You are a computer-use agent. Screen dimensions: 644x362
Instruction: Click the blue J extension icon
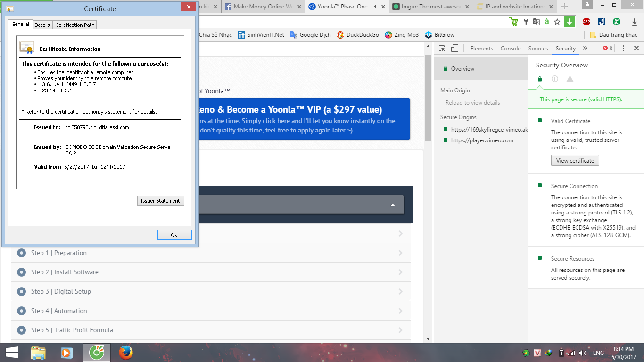coord(602,22)
